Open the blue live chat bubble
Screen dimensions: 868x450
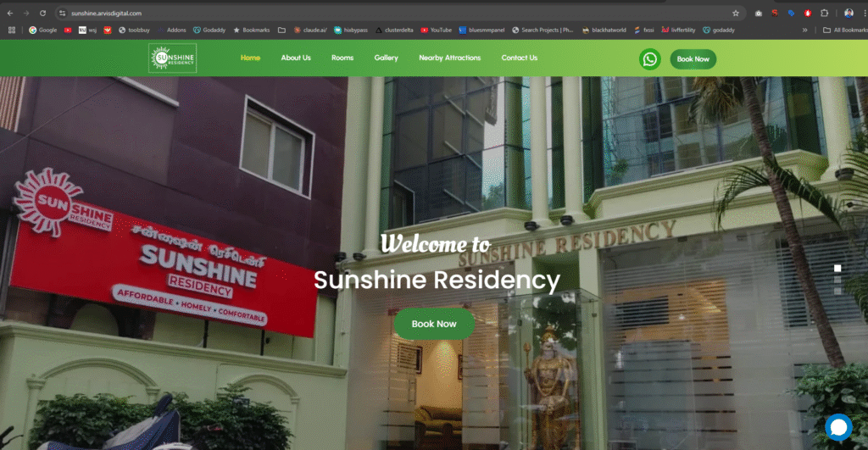click(837, 427)
